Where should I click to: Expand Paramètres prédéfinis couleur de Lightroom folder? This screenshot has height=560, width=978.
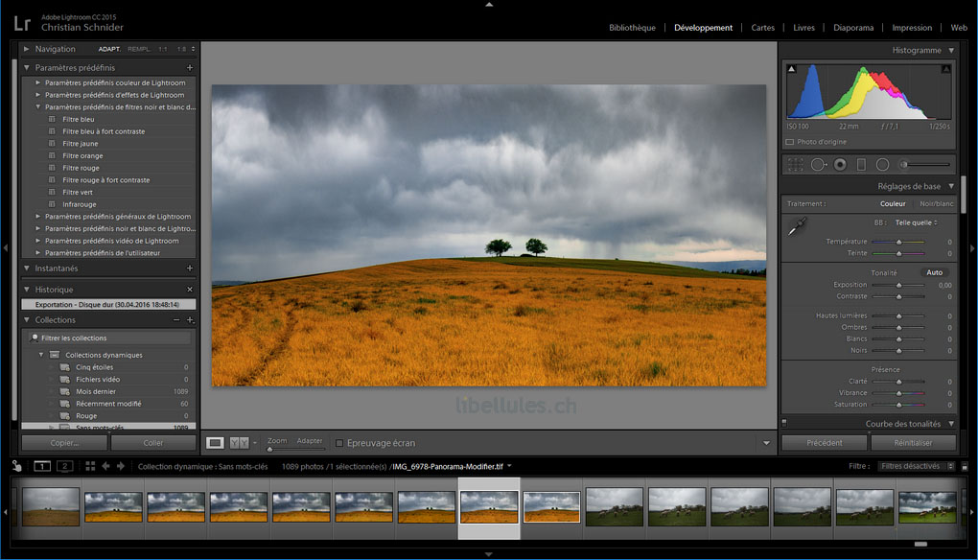coord(38,82)
